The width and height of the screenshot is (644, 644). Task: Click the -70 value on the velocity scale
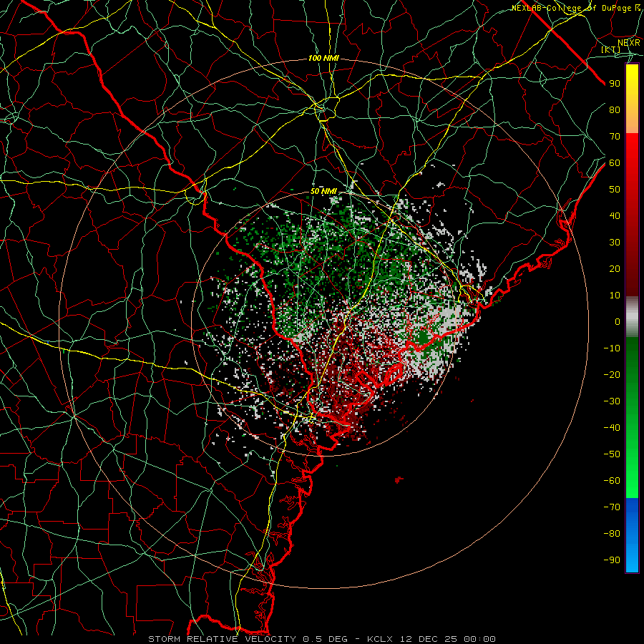coord(612,507)
